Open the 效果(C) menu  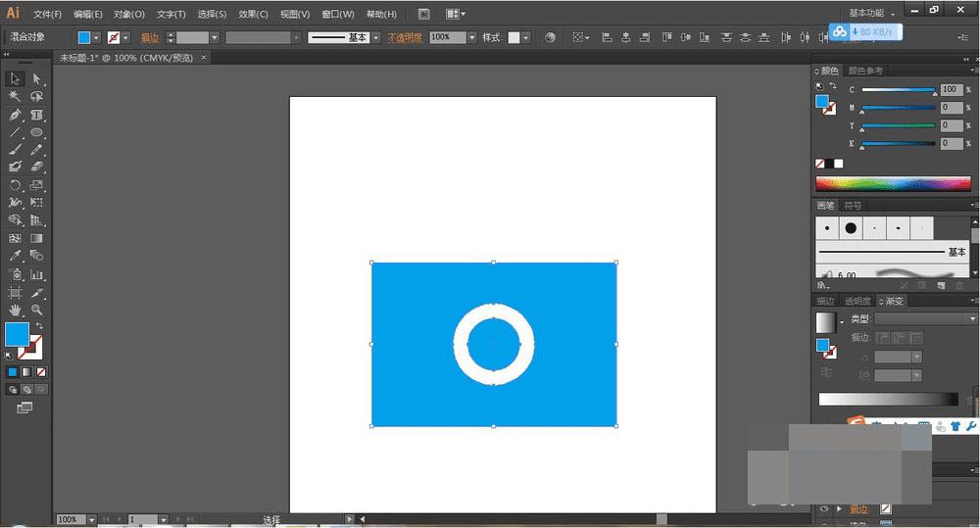253,15
